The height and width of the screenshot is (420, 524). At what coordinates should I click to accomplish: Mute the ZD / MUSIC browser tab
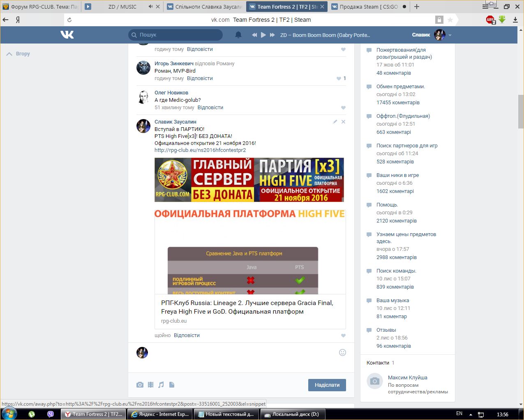pos(150,7)
